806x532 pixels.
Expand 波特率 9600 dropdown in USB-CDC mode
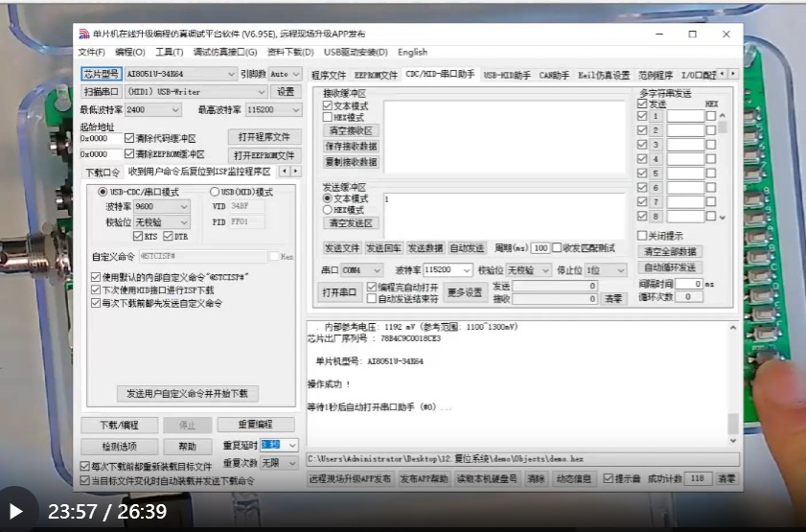[x=184, y=207]
